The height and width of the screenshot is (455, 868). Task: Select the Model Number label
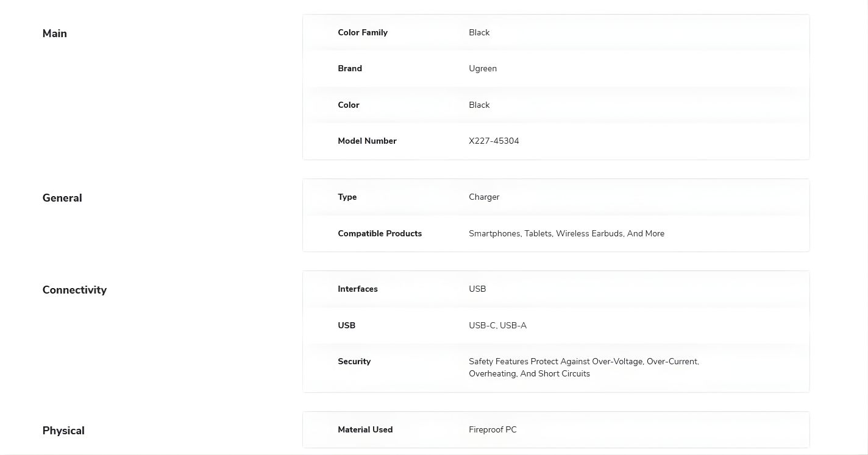(x=367, y=141)
